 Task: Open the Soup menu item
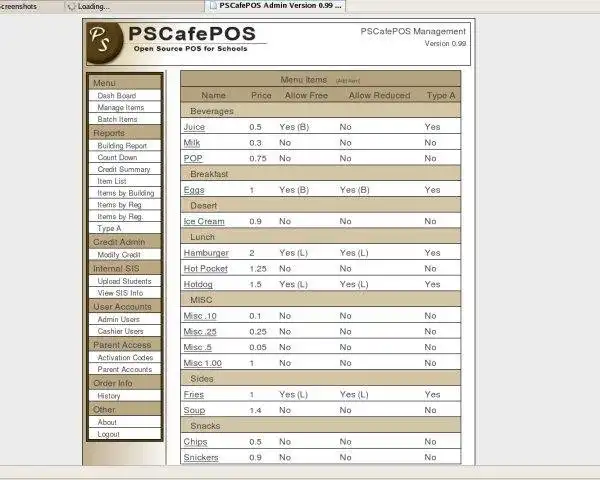point(194,410)
